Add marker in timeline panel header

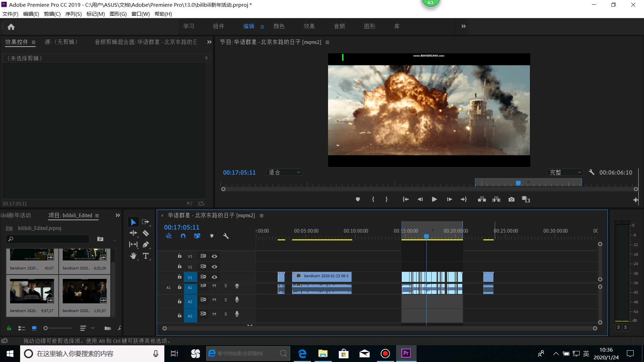[212, 236]
